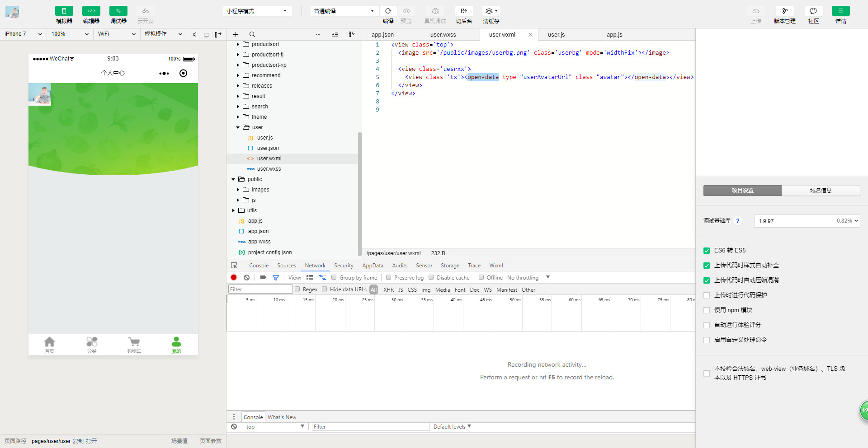Open cloud development (云开发) icon

tap(145, 11)
